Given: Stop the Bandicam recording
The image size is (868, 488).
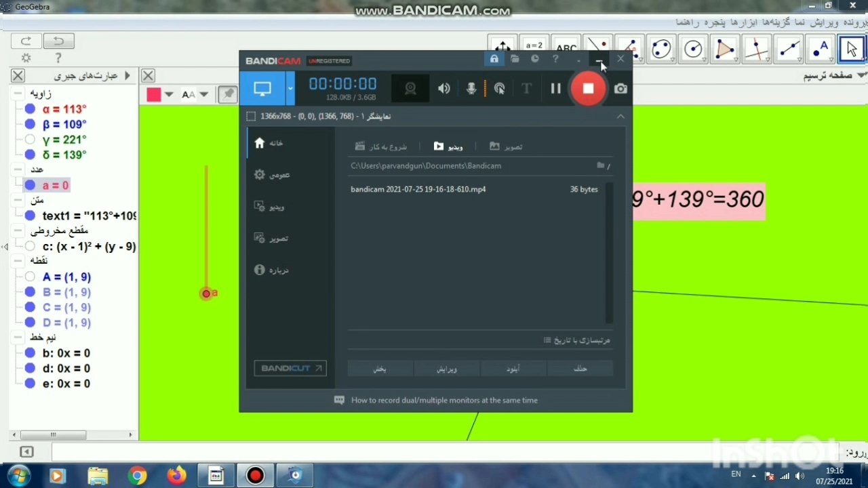Looking at the screenshot, I should (588, 89).
